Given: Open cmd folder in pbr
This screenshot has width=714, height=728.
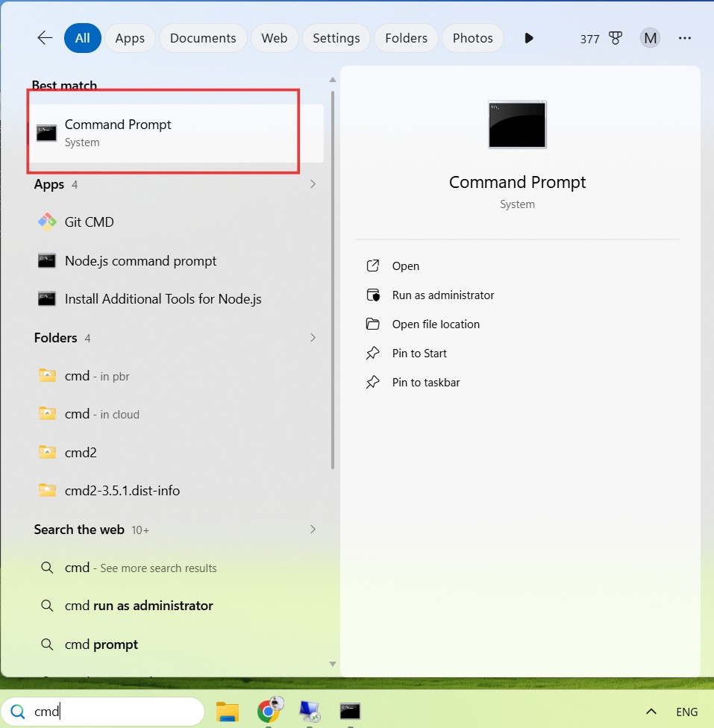Looking at the screenshot, I should [x=177, y=376].
